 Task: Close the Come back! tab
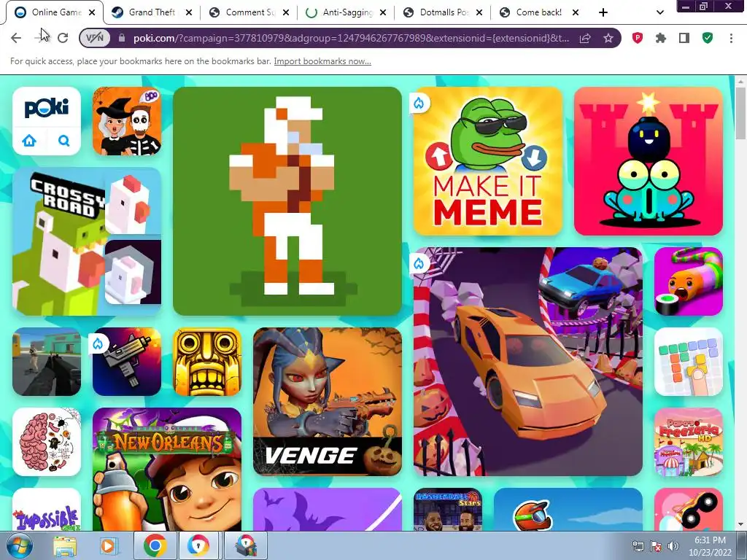pos(576,12)
